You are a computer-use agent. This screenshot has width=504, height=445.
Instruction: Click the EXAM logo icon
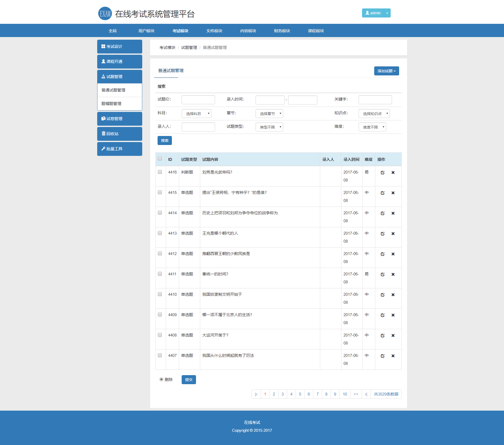tap(105, 13)
